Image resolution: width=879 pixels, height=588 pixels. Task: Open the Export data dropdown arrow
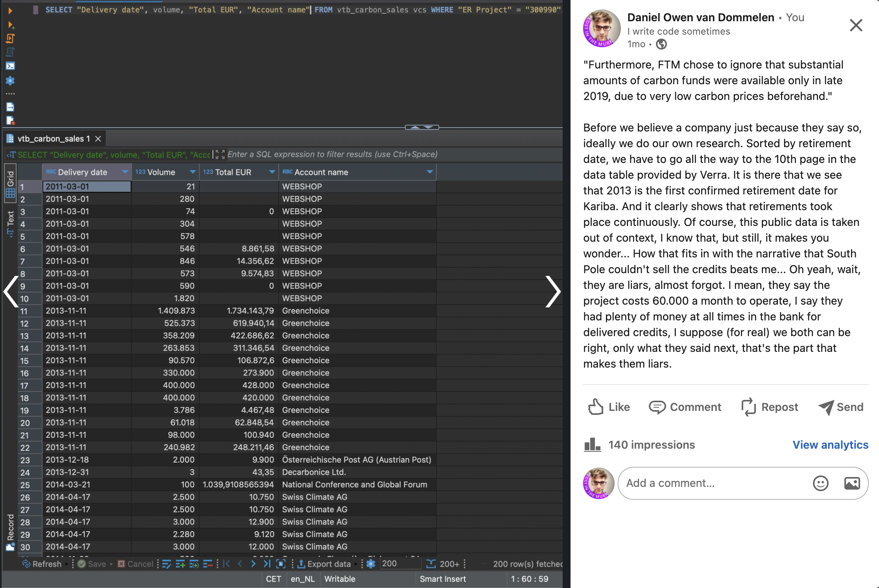point(356,564)
